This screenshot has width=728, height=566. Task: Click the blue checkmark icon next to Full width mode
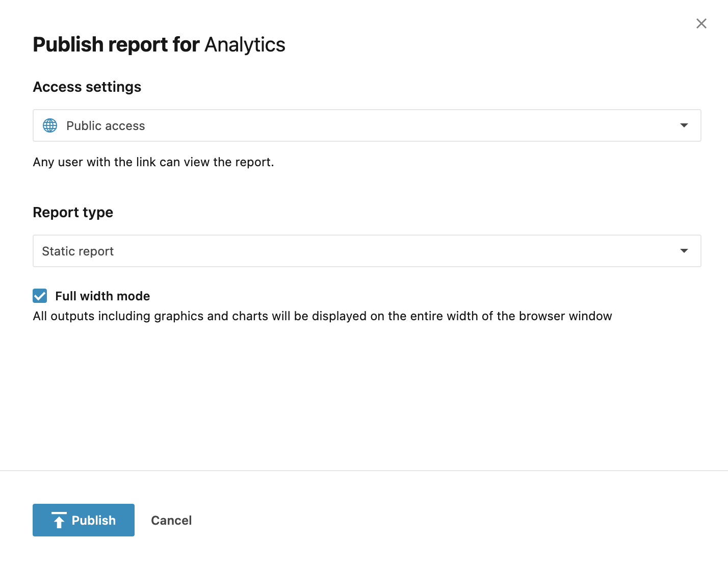point(40,296)
